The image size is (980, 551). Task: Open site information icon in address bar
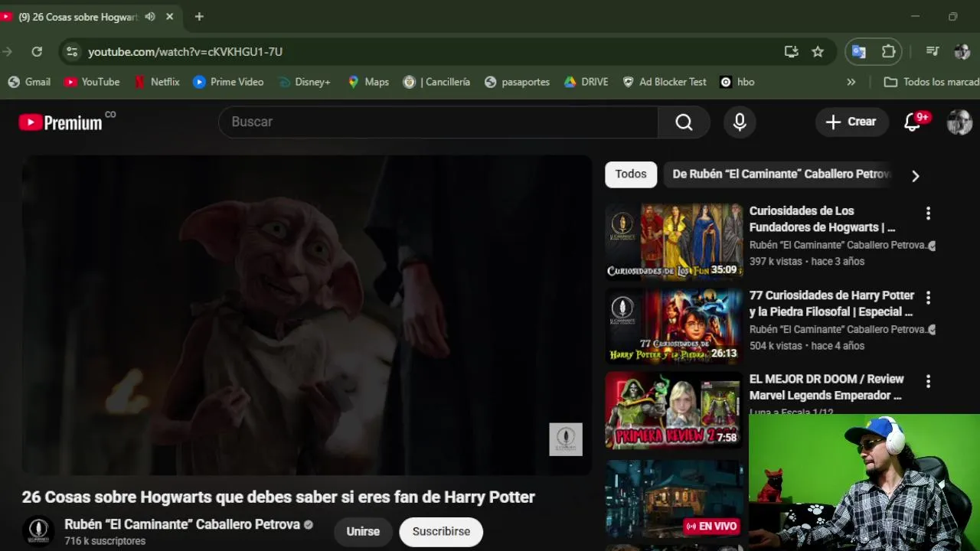(72, 51)
